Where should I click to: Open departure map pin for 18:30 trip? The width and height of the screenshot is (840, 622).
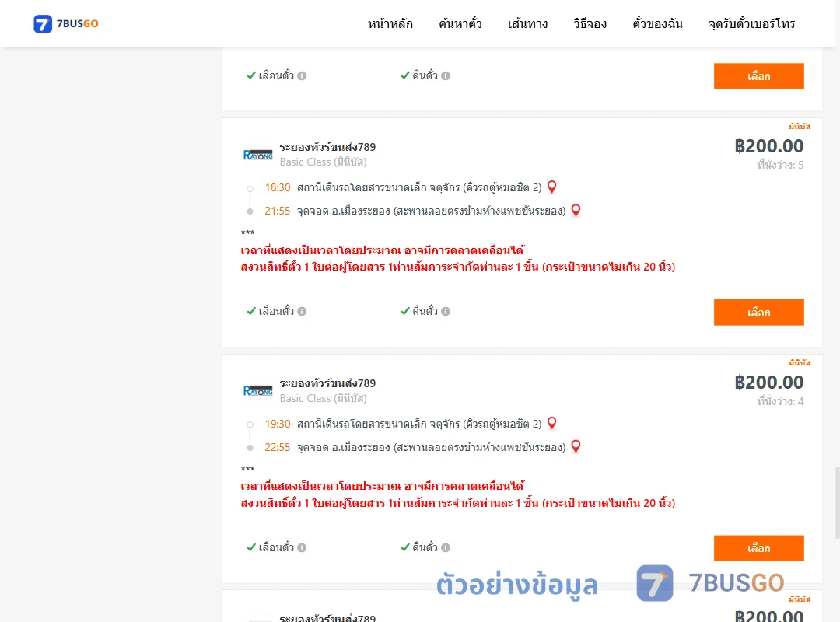551,187
